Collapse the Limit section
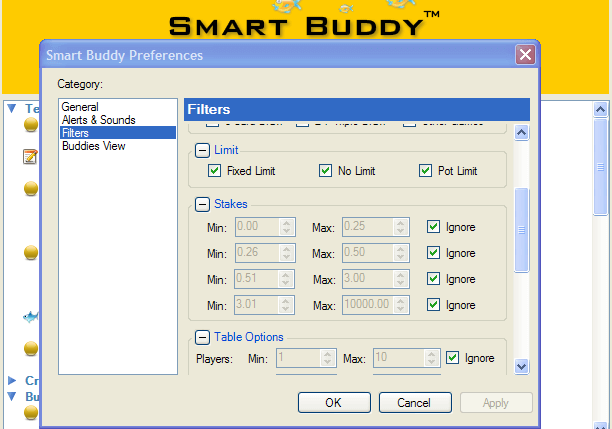Screen dimensions: 612x429 coord(202,150)
